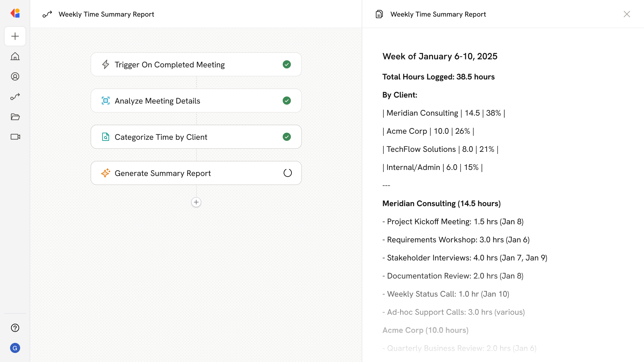
Task: Toggle the checkmark on Trigger On Completed Meeting
Action: click(x=287, y=64)
